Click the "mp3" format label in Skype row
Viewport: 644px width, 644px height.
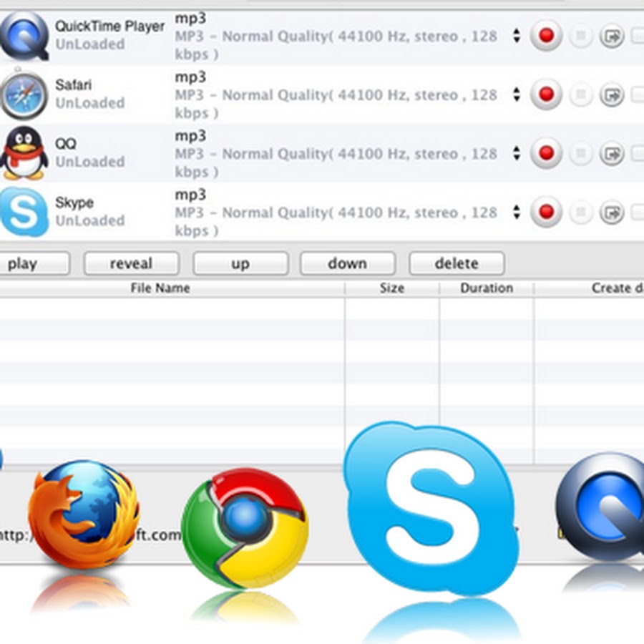(x=190, y=195)
